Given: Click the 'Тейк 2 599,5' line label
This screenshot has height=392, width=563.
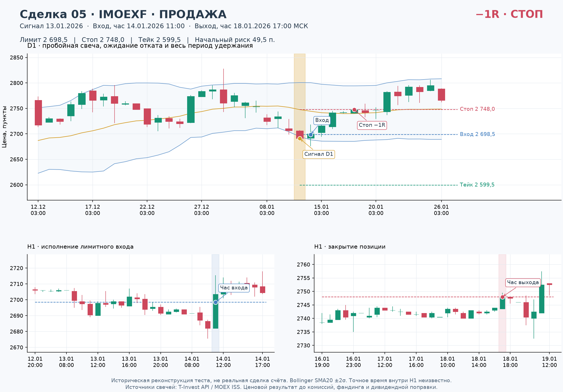Looking at the screenshot, I should (x=477, y=185).
